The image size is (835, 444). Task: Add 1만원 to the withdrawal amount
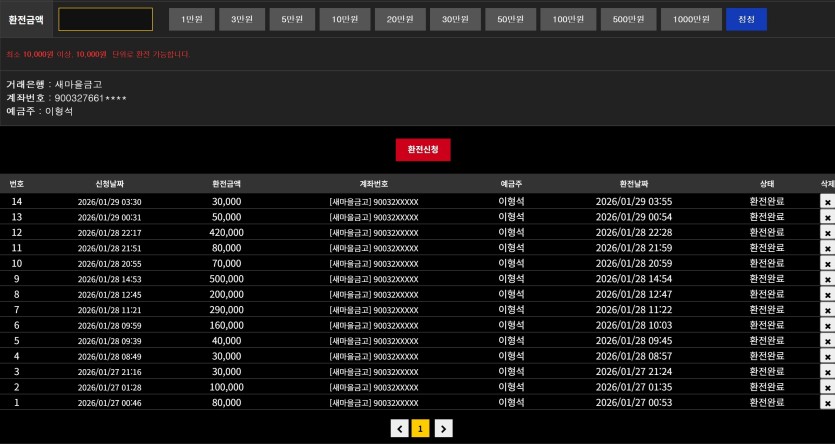click(192, 19)
